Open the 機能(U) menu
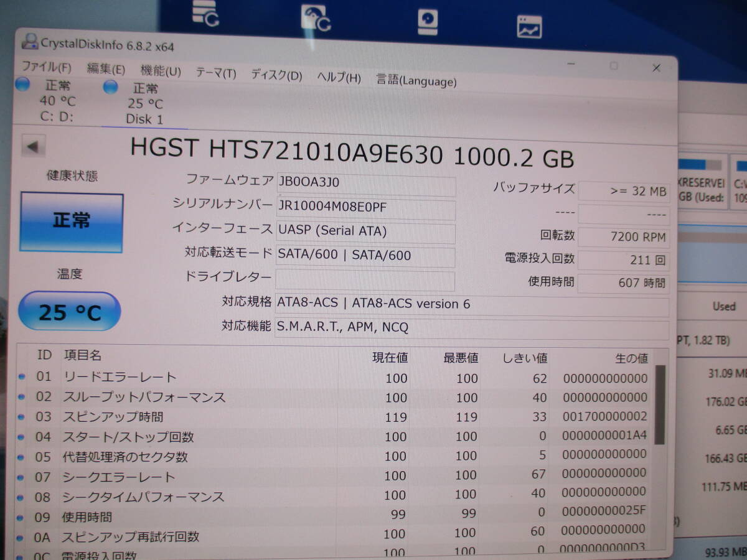 [161, 72]
